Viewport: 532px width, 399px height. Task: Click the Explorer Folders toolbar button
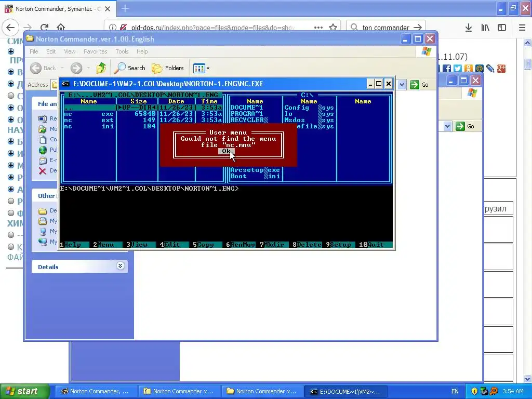coord(168,68)
